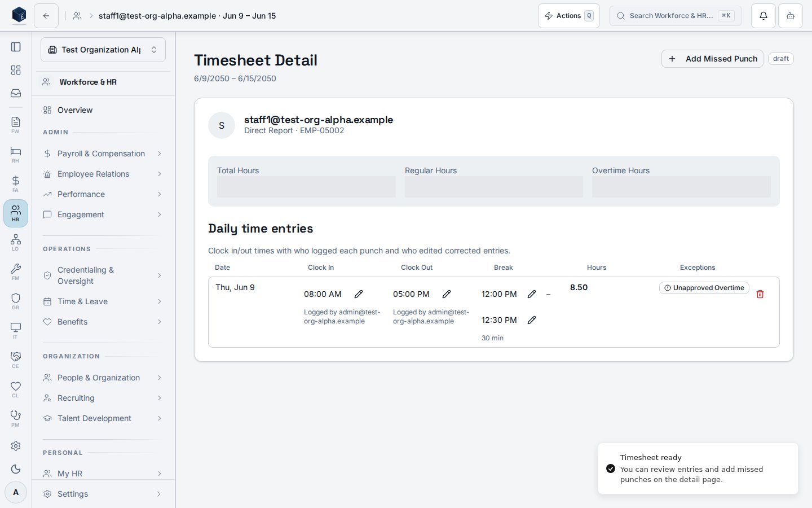Expand People & Organization

pos(103,378)
